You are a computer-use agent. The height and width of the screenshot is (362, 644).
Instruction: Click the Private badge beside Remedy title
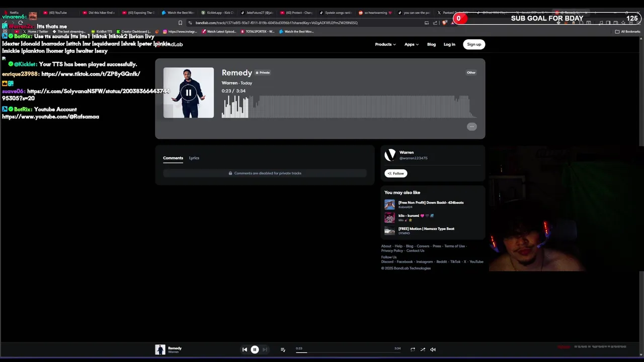pos(263,73)
